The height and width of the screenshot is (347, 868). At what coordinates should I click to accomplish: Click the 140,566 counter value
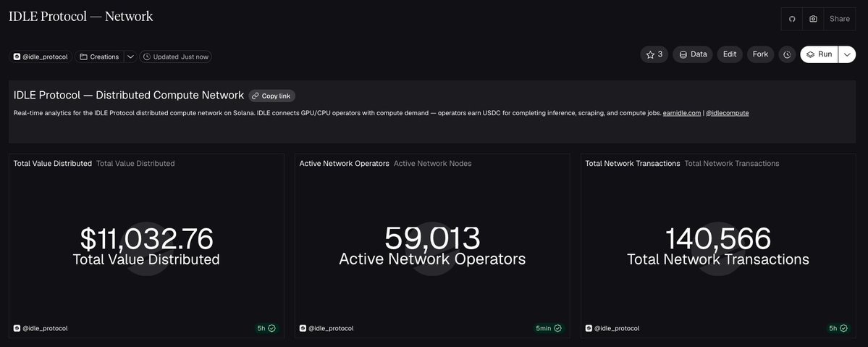pos(718,239)
